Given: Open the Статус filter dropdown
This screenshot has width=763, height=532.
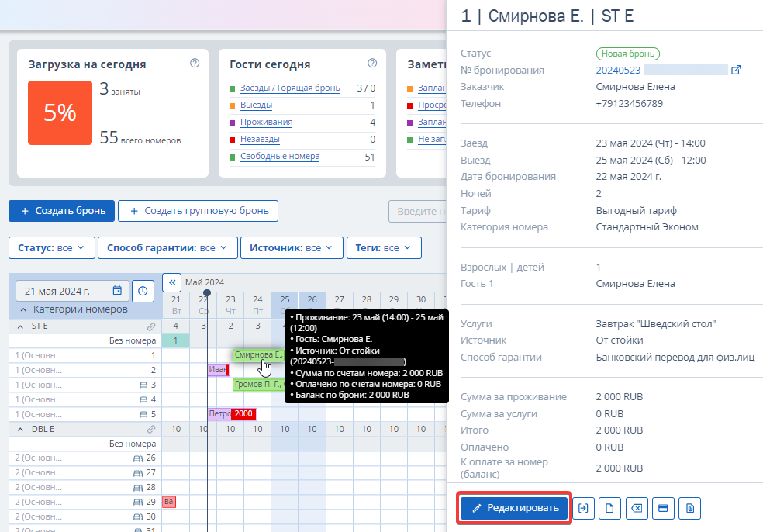Looking at the screenshot, I should (52, 247).
